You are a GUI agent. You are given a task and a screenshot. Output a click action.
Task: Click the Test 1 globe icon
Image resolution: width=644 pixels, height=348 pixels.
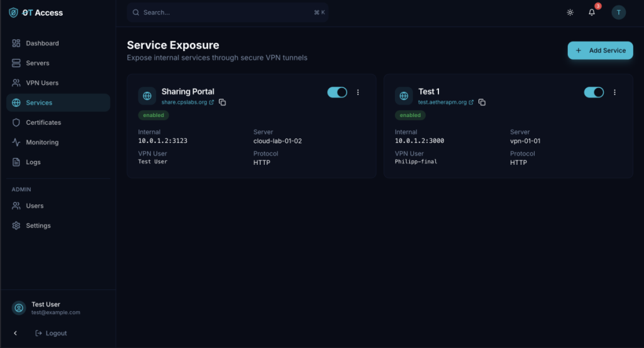coord(404,96)
